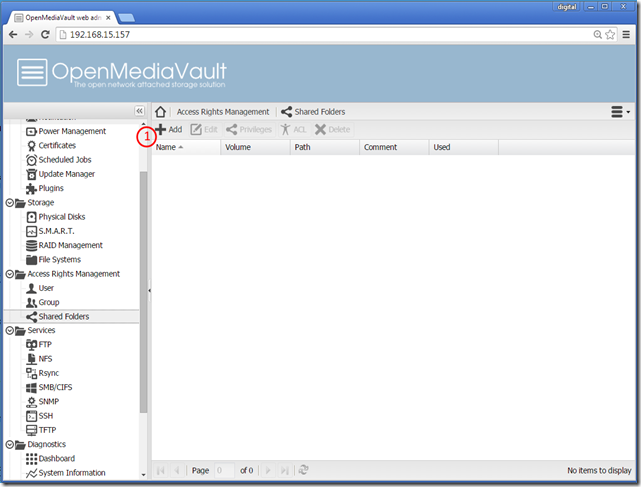
Task: Open the Rsync service settings
Action: coord(43,373)
